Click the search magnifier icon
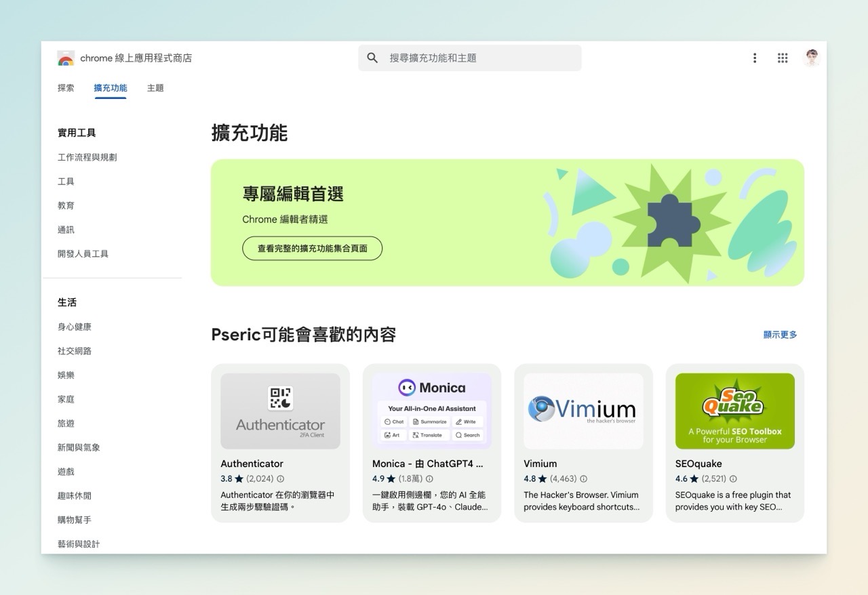Viewport: 868px width, 595px height. [372, 58]
